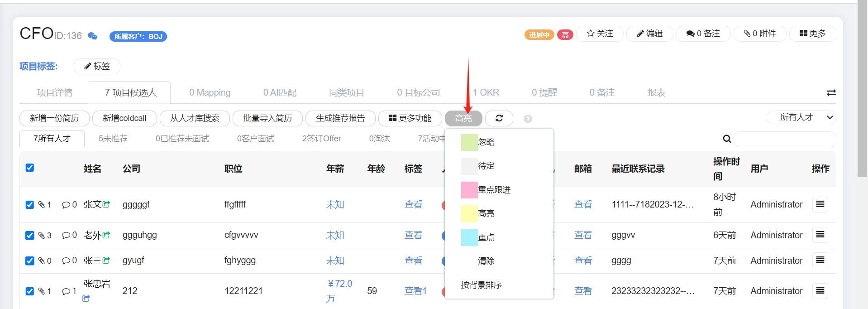
Task: Click the swap arrows icon at tab row end
Action: point(831,92)
